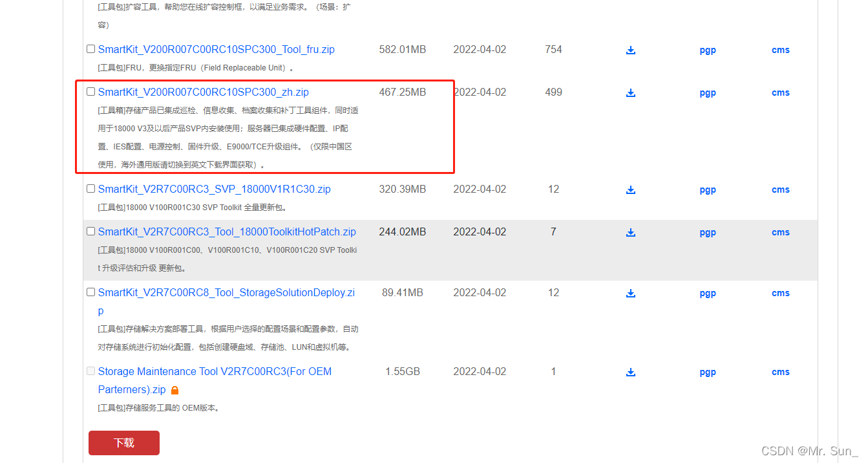Viewport: 868px width, 463px height.
Task: Open SmartKit_V2R7C00RC8_Tool_StorageSolutionDeploy.zip link
Action: tap(226, 301)
